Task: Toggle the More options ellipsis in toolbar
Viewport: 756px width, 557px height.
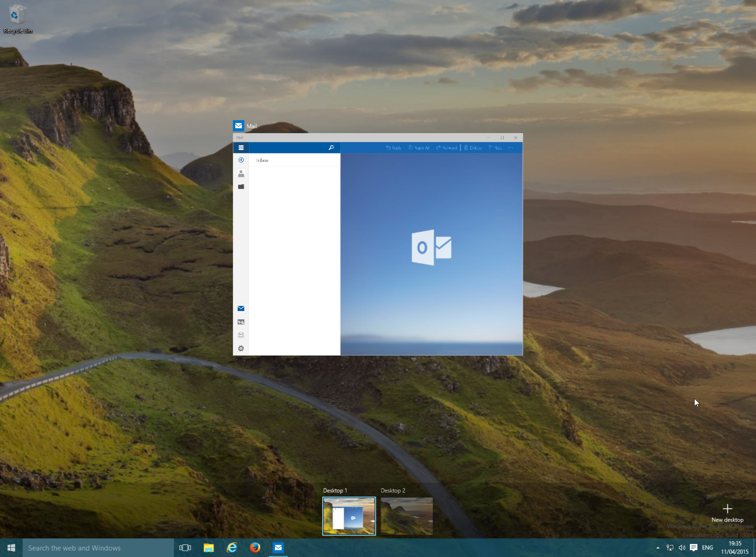Action: [511, 148]
